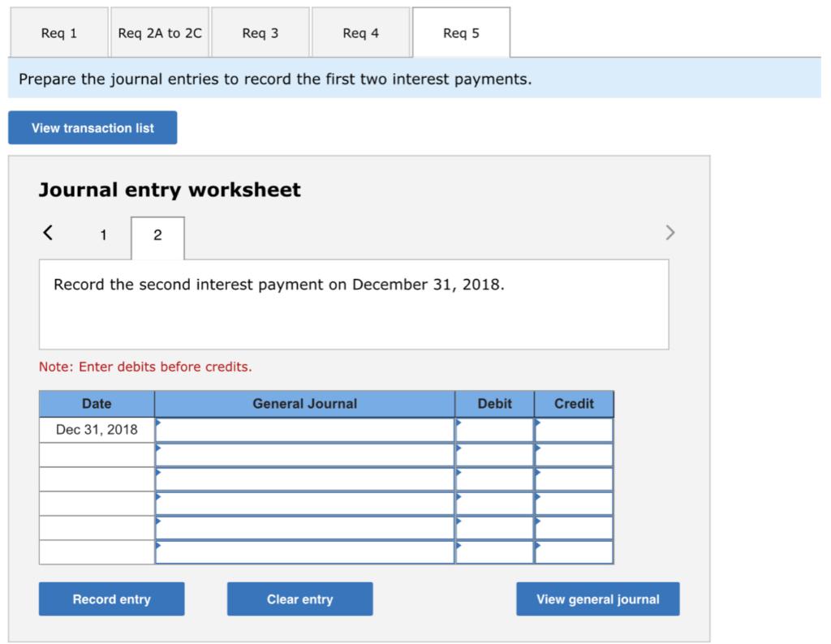831x644 pixels.
Task: Switch to the Req 4 tab
Action: pos(361,32)
